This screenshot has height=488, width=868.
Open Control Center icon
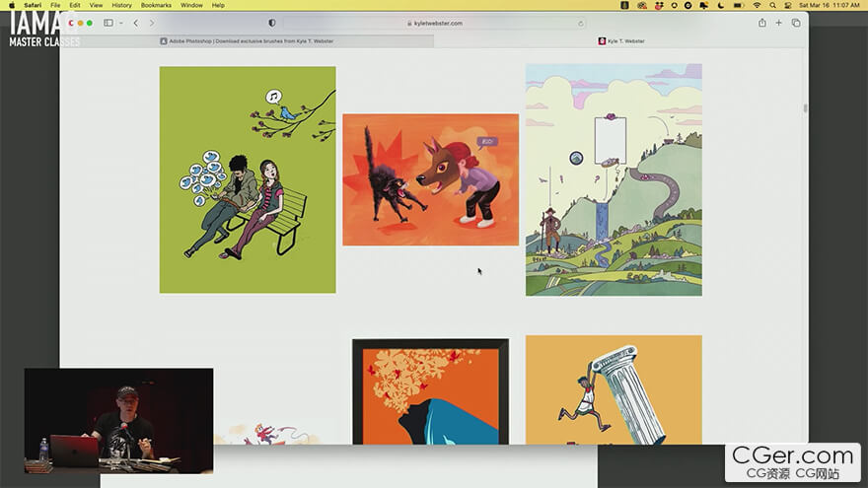pos(788,5)
